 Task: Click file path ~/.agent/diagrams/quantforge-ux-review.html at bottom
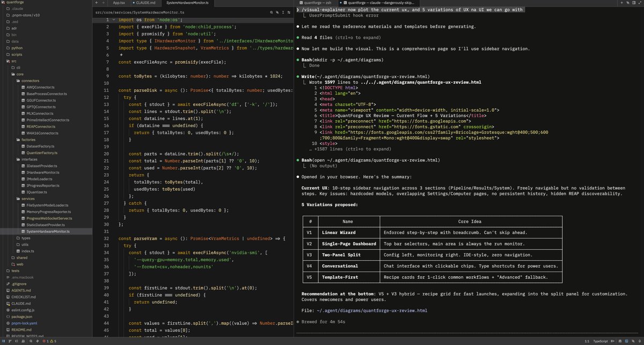371,310
